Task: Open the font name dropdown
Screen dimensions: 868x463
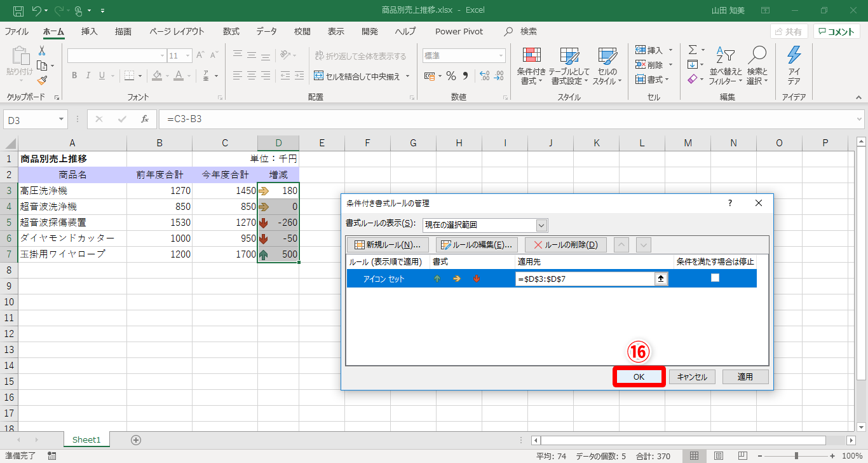Action: pos(162,56)
